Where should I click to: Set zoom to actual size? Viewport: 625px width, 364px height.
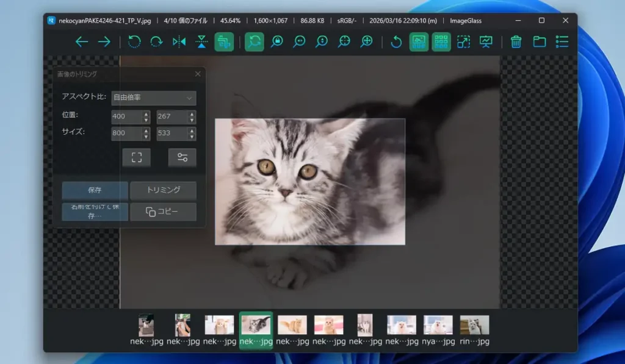click(343, 42)
